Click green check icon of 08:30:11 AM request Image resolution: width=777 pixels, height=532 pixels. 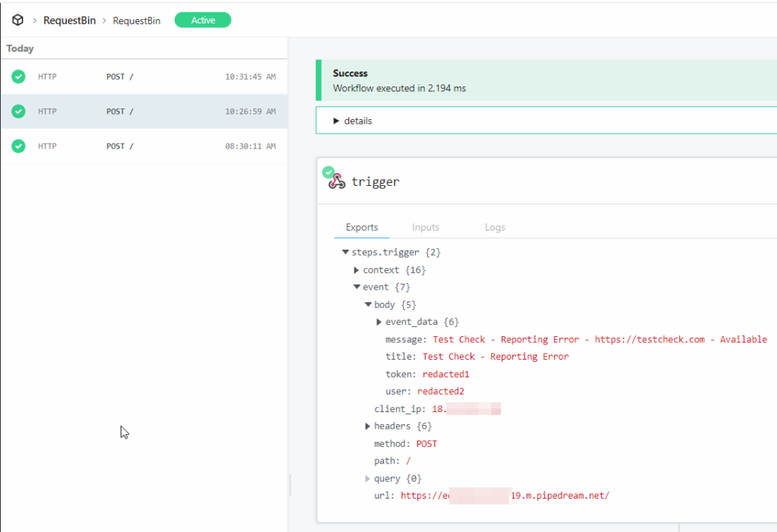[x=18, y=146]
